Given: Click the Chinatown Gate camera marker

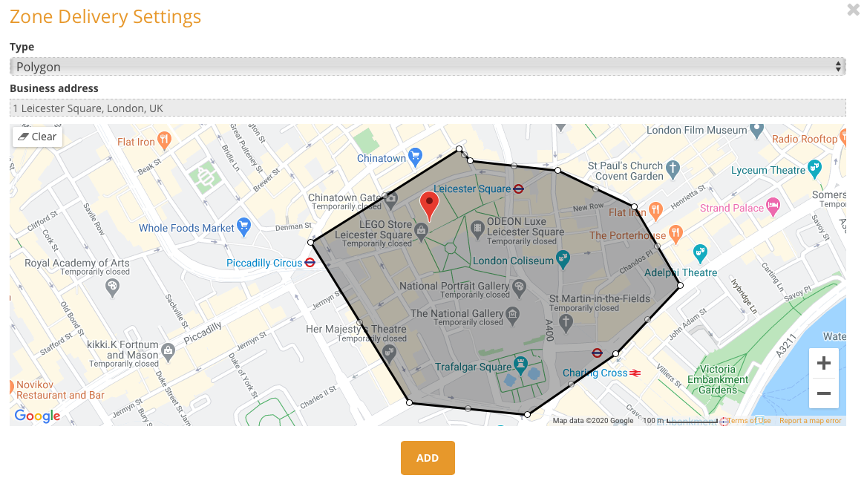Looking at the screenshot, I should 391,200.
